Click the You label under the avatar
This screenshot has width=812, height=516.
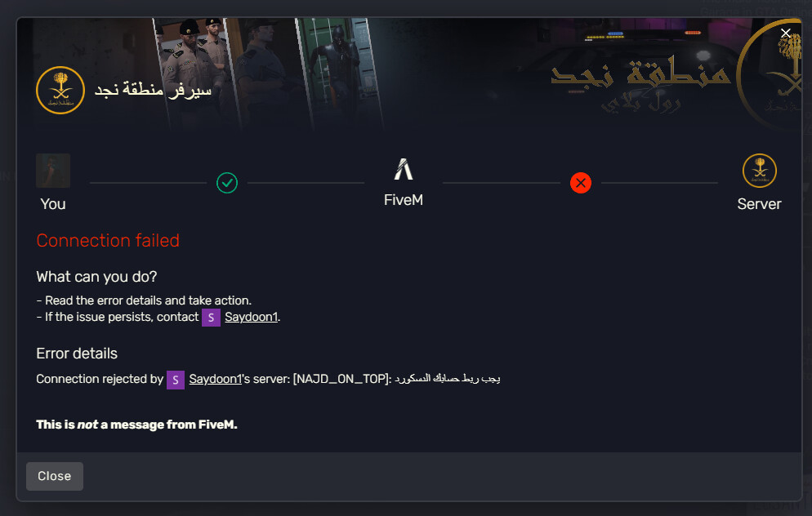[53, 204]
